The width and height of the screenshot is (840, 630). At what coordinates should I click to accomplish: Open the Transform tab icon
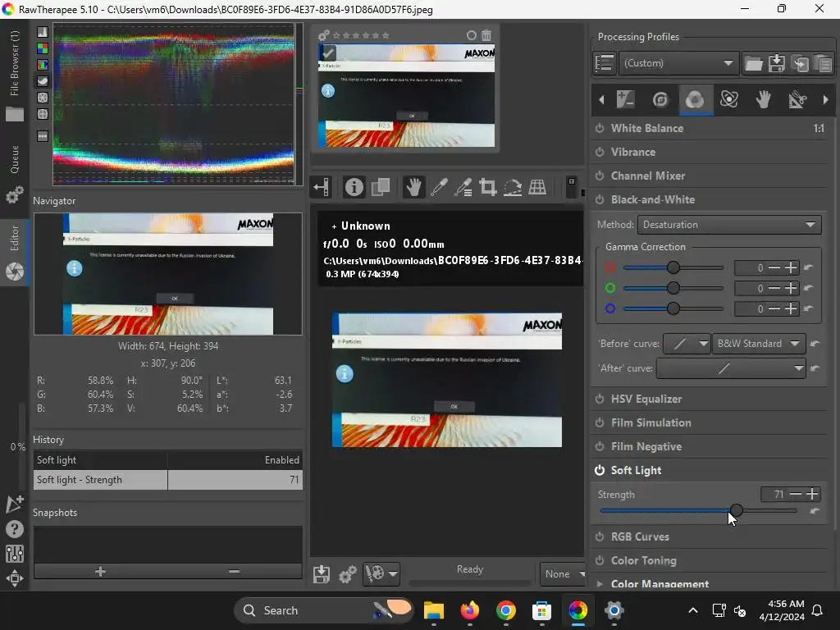click(x=797, y=99)
